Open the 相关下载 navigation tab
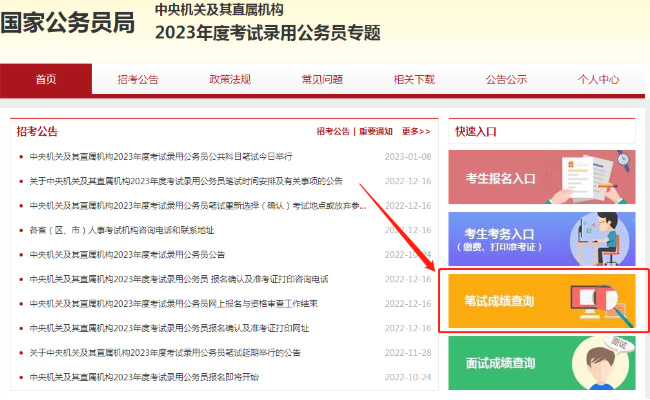This screenshot has height=400, width=650. point(413,79)
